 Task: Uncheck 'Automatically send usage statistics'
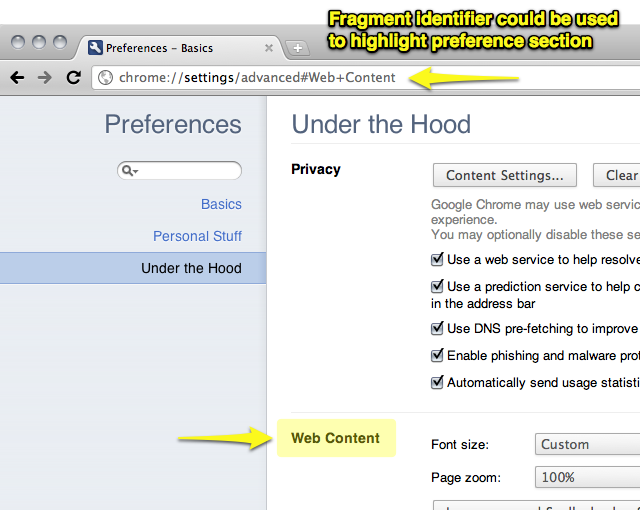(x=437, y=382)
